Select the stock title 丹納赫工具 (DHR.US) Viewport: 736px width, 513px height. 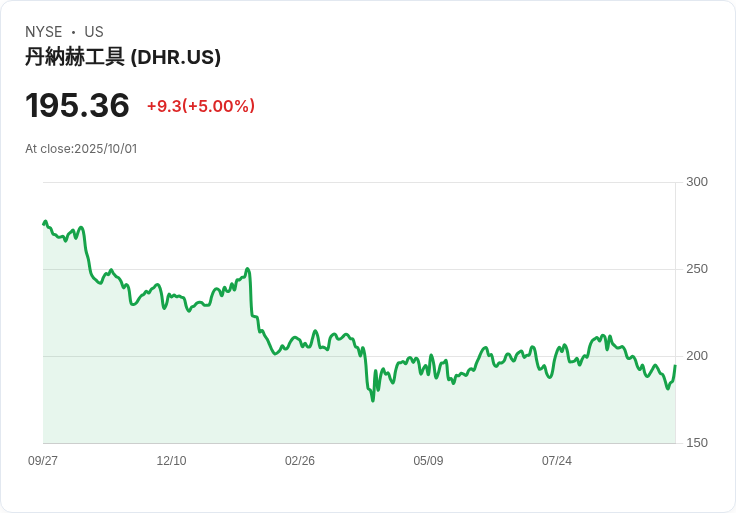click(x=123, y=57)
